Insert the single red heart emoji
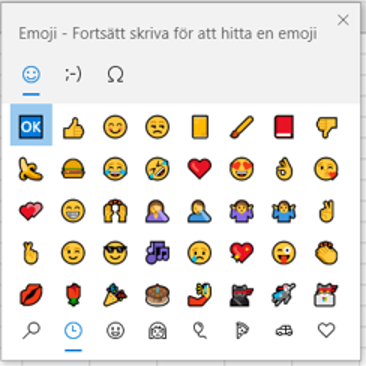The image size is (366, 366). (199, 169)
